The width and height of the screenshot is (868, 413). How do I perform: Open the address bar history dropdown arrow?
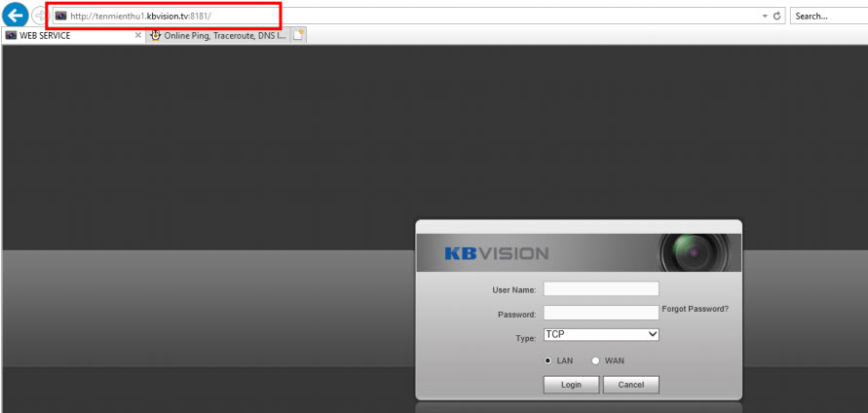[765, 16]
